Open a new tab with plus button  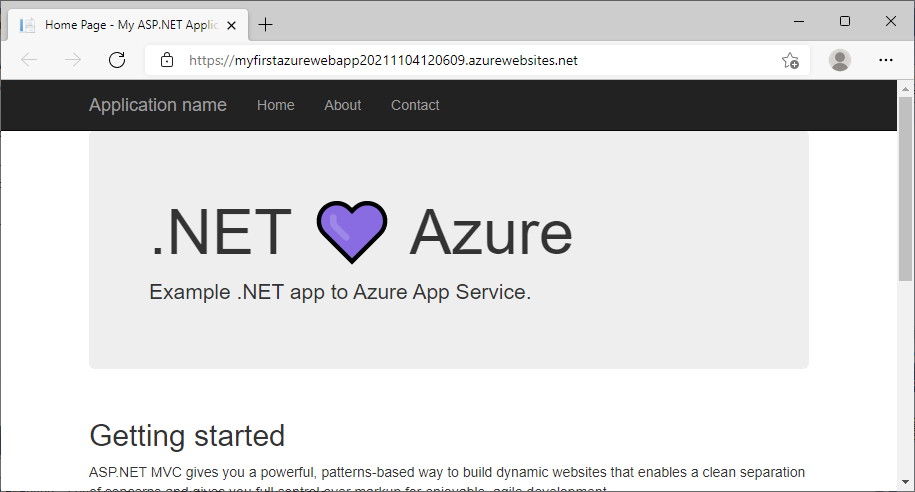(265, 25)
